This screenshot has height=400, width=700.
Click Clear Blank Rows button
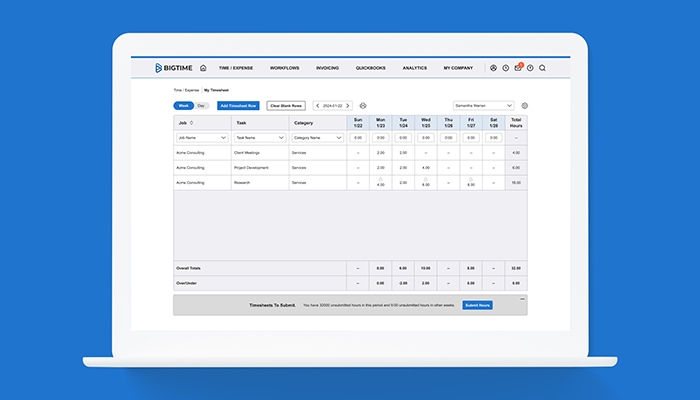286,106
